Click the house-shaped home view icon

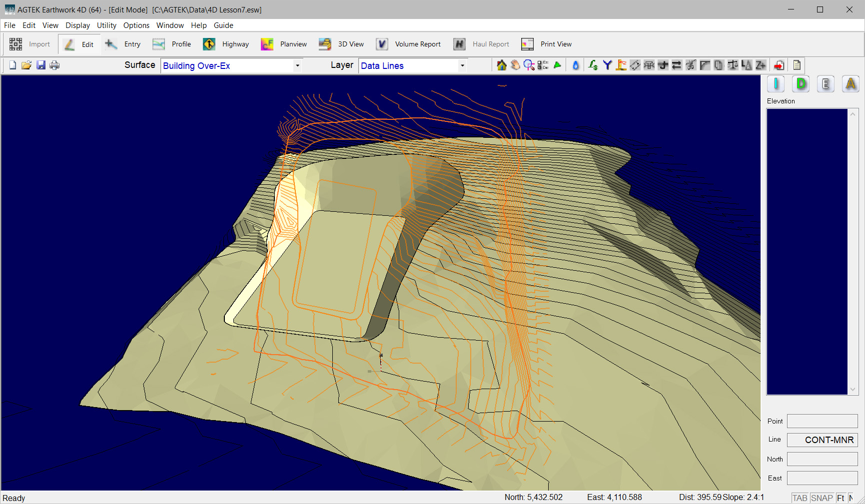[501, 65]
